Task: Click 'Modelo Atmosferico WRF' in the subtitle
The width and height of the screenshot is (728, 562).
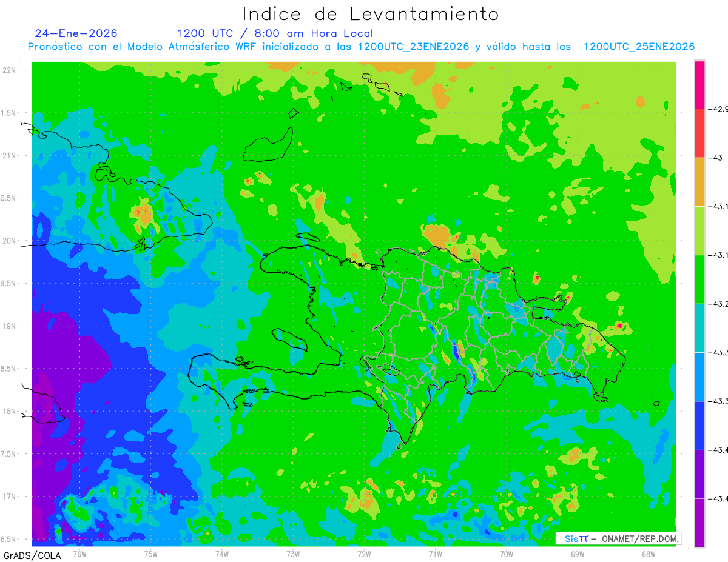Action: pyautogui.click(x=190, y=47)
